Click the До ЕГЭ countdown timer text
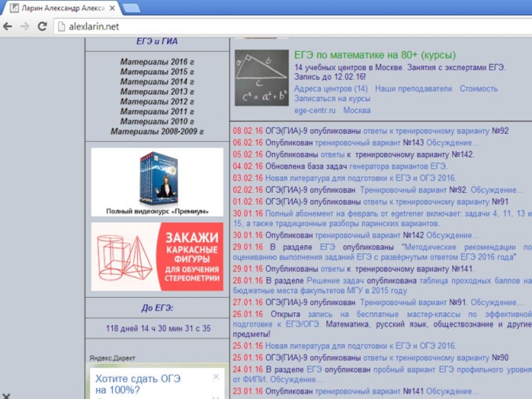Screen dimensions: 532x399 [158, 329]
